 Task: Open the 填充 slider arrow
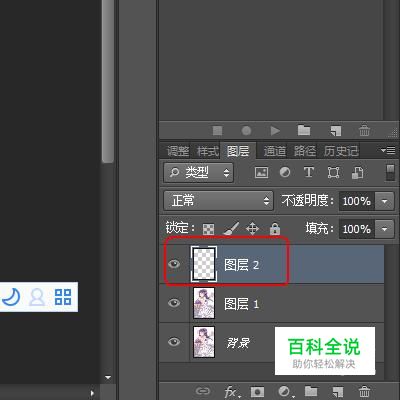click(384, 229)
